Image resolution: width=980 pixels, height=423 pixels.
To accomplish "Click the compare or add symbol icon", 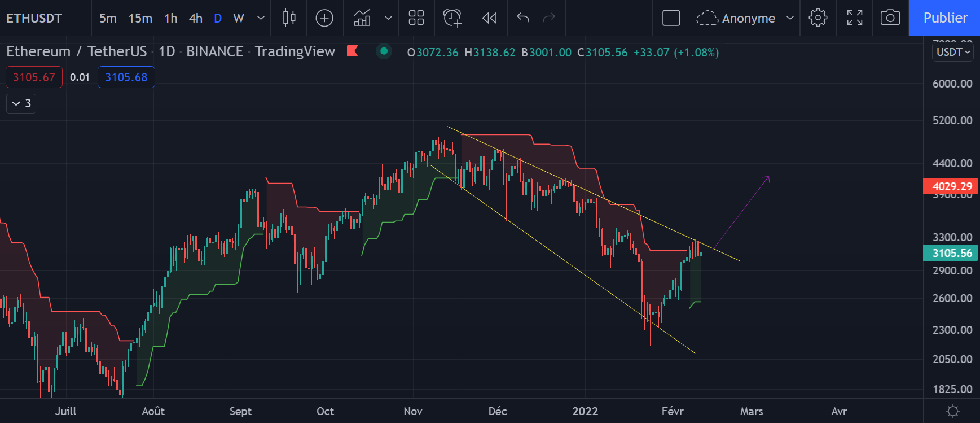I will 324,18.
